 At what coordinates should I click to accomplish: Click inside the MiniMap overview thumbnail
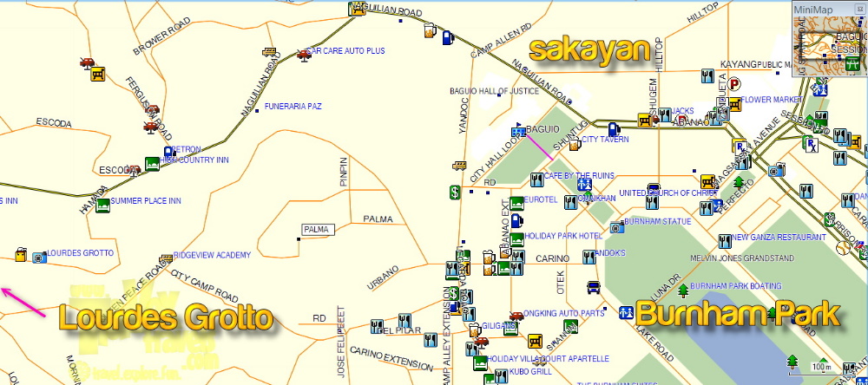(x=831, y=48)
